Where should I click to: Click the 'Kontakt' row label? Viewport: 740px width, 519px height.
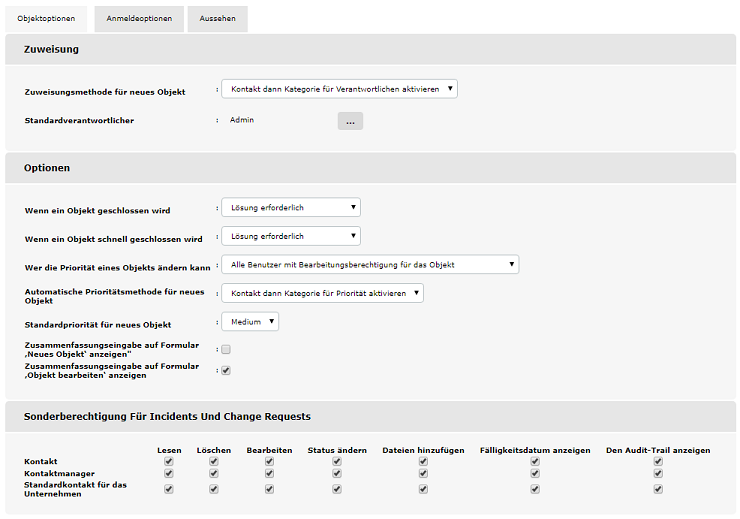[41, 461]
